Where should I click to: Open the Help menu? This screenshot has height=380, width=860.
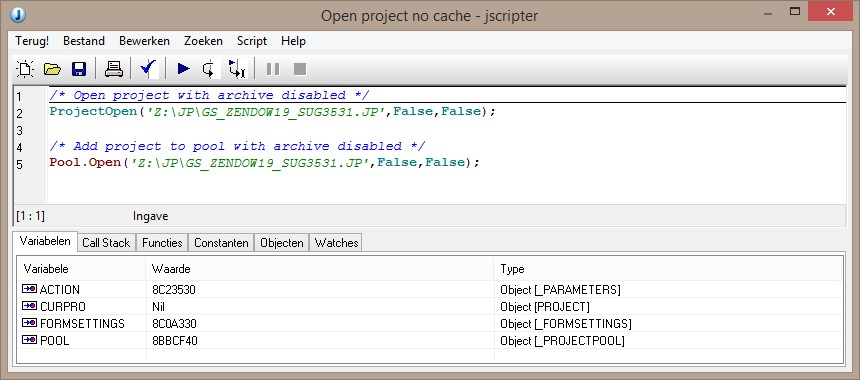tap(293, 41)
